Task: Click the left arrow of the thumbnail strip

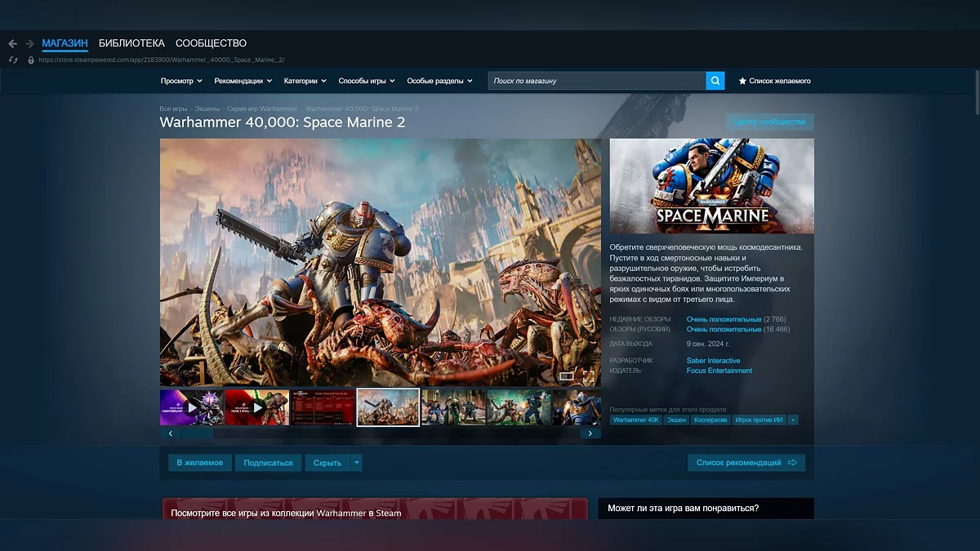Action: (x=170, y=433)
